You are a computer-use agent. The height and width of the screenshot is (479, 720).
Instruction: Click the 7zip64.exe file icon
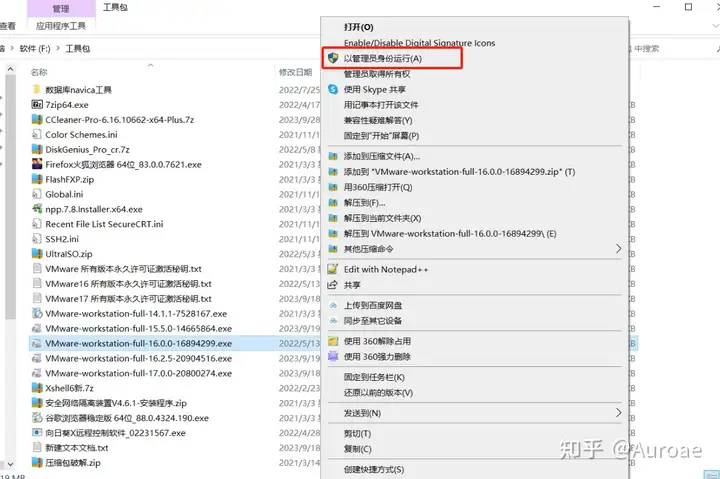37,104
